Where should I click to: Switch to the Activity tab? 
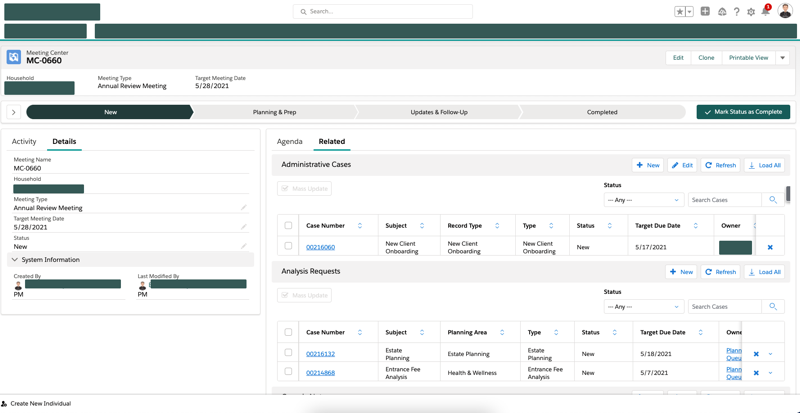tap(24, 142)
